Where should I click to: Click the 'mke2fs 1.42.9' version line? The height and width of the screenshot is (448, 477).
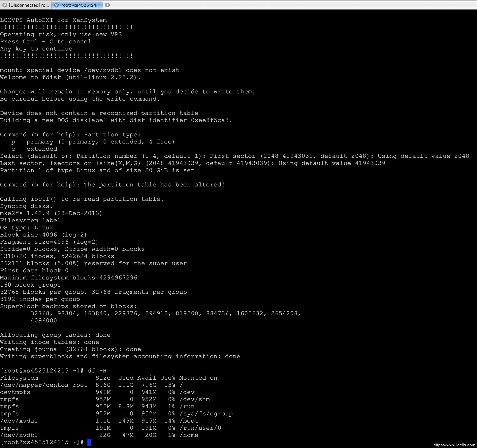[51, 213]
